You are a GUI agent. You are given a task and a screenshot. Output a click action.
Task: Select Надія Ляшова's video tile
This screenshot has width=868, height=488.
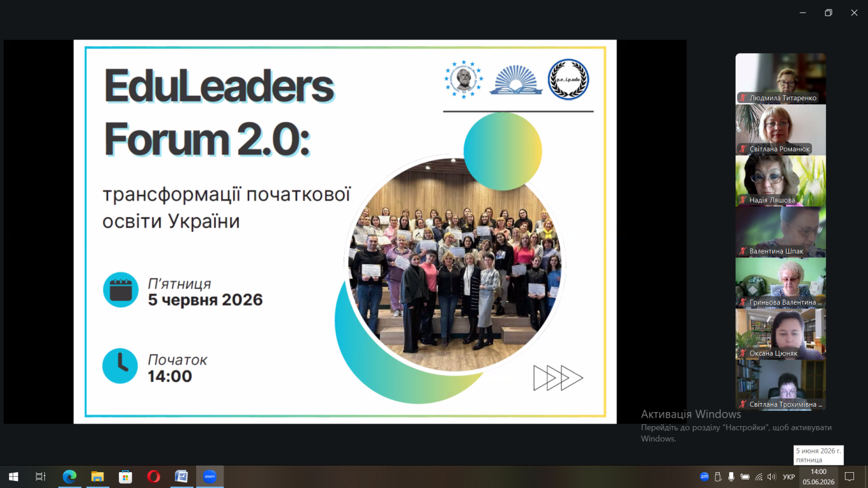coord(781,180)
